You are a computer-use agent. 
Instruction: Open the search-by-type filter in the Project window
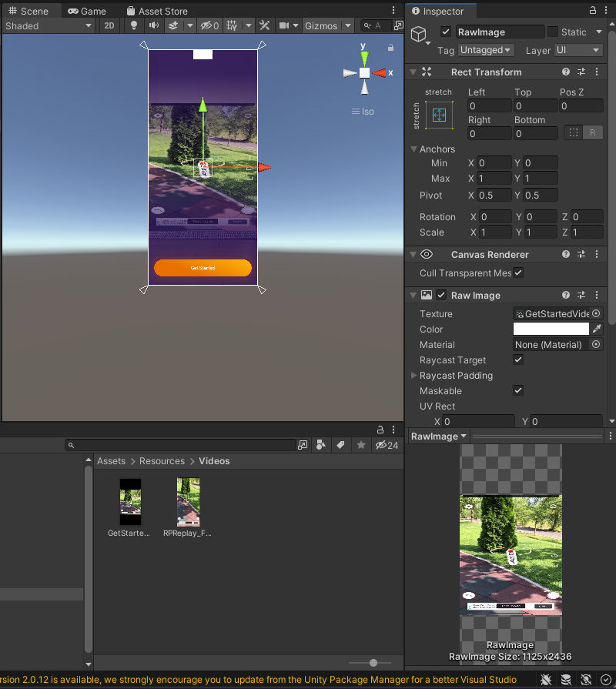click(x=321, y=444)
